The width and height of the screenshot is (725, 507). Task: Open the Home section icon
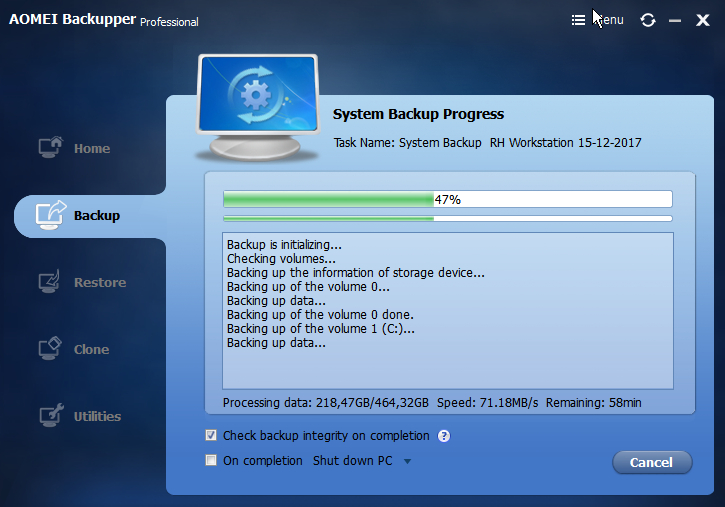[x=51, y=147]
